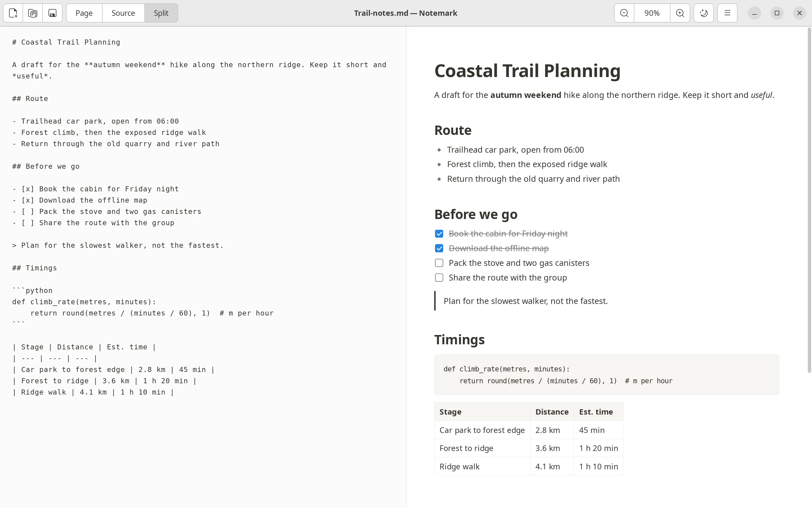Click the 'Timings' heading in preview
Image resolution: width=812 pixels, height=508 pixels.
click(459, 340)
